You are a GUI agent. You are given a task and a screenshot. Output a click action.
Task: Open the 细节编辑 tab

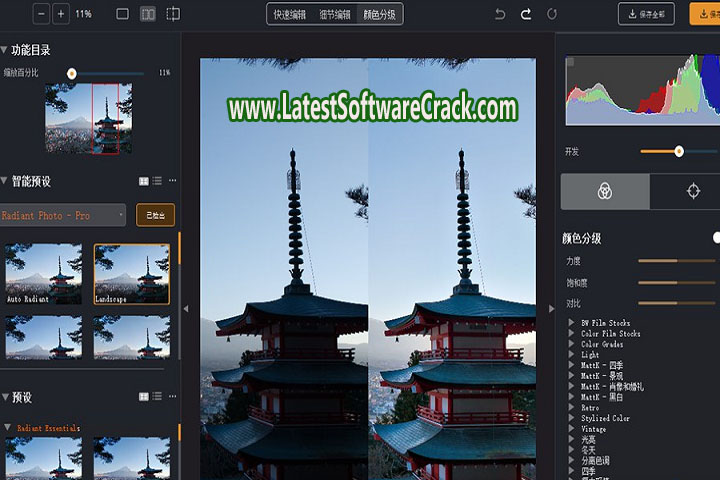(335, 14)
